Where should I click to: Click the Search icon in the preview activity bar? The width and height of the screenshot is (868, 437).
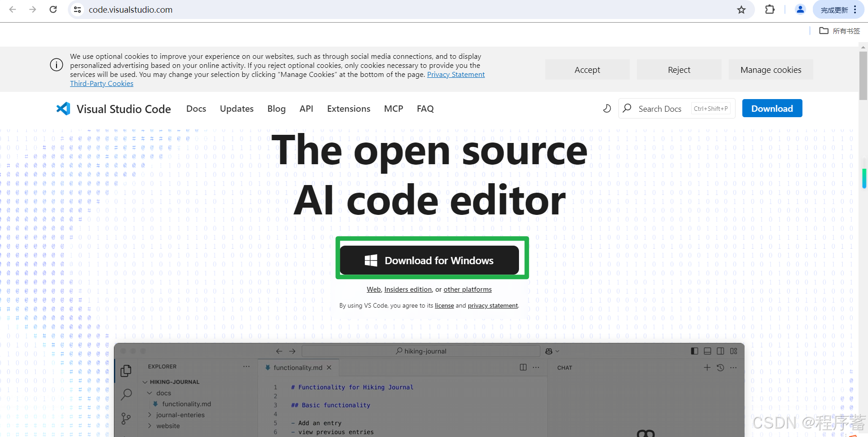click(126, 394)
